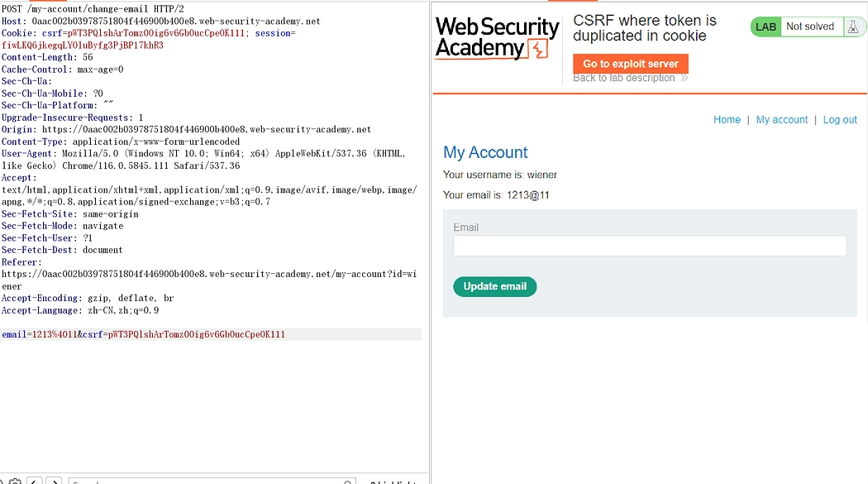Click the lab flask status icon
The height and width of the screenshot is (484, 868).
[x=852, y=26]
